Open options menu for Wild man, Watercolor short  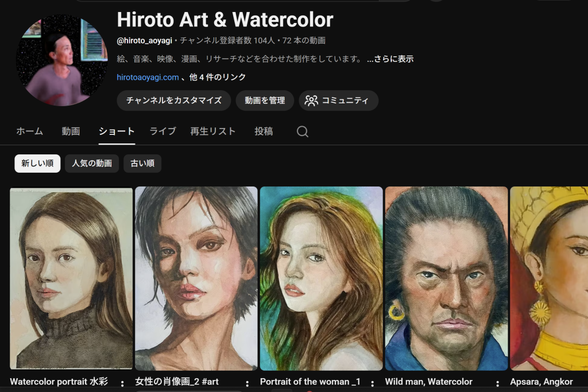(x=497, y=383)
